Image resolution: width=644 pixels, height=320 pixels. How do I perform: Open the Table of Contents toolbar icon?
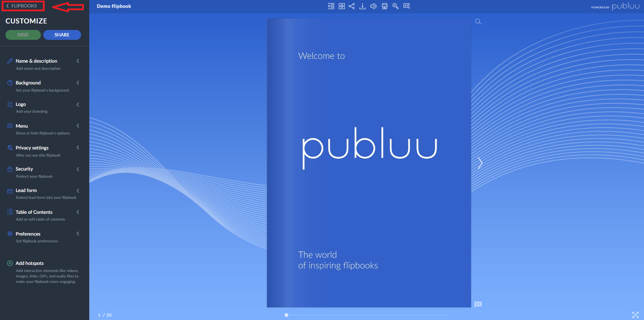tap(331, 6)
